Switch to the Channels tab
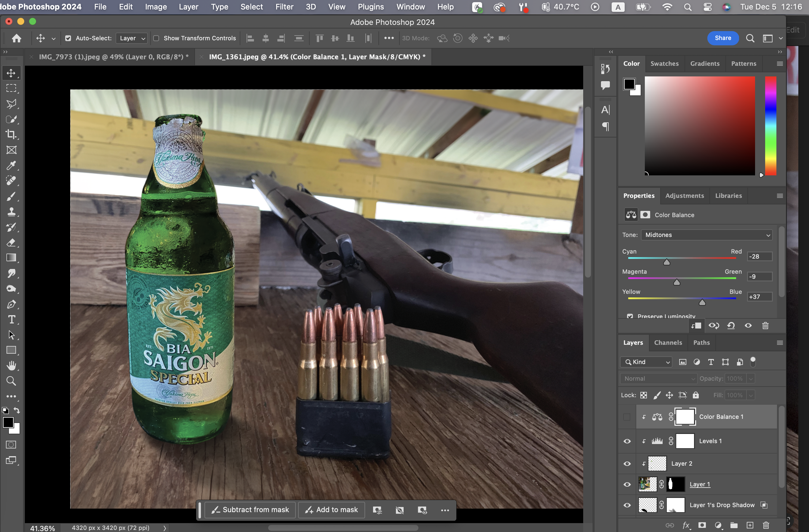Viewport: 809px width, 532px height. coord(668,342)
